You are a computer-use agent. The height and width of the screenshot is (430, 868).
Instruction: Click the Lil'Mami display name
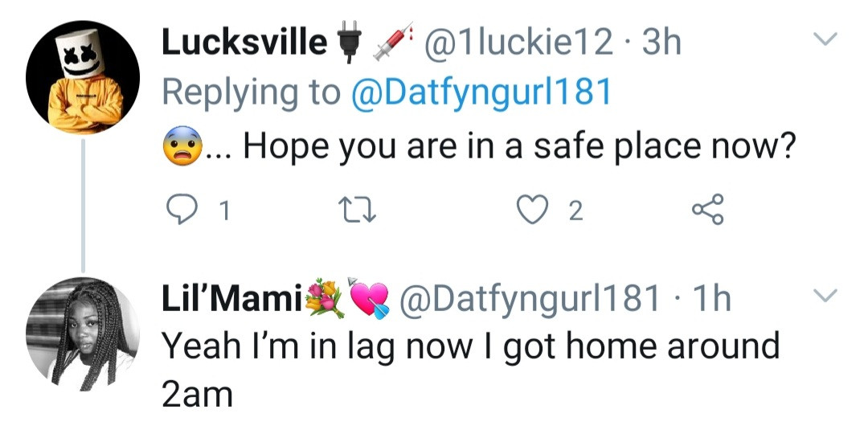coord(229,299)
